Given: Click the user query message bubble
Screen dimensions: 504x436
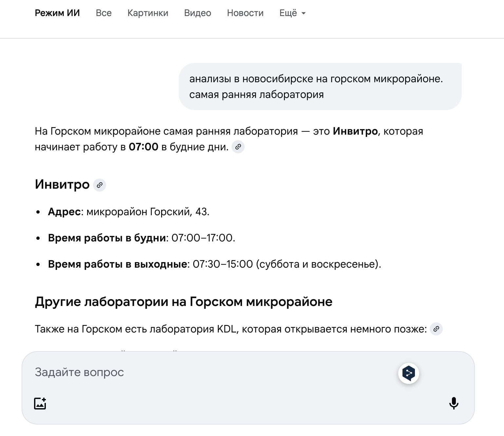Looking at the screenshot, I should click(320, 86).
